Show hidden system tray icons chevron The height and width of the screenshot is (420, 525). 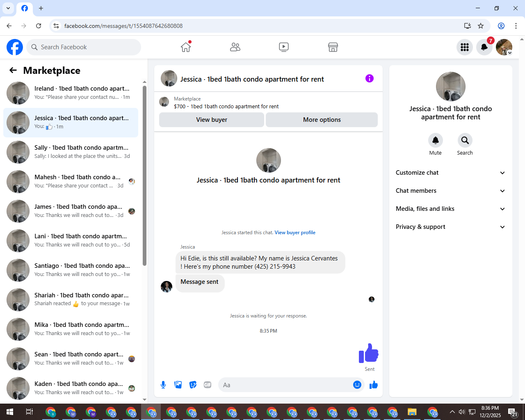[x=452, y=412]
